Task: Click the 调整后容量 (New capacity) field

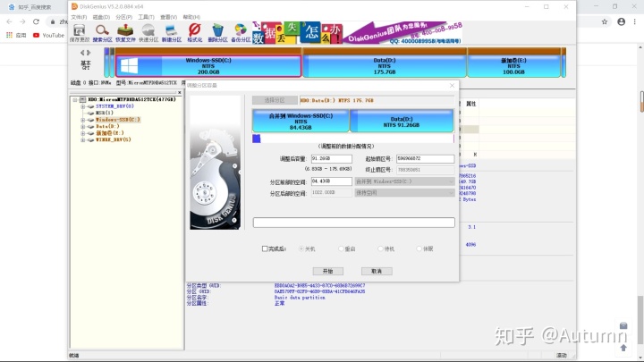Action: point(332,158)
